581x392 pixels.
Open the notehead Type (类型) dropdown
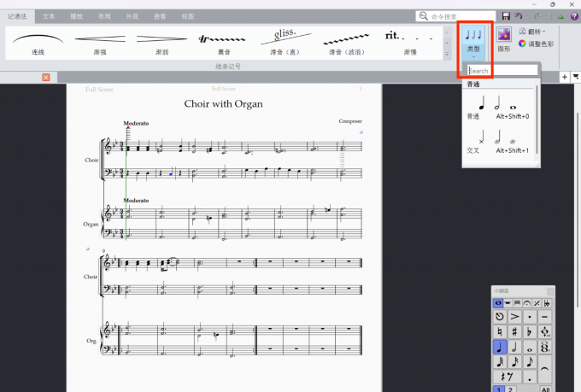point(473,42)
